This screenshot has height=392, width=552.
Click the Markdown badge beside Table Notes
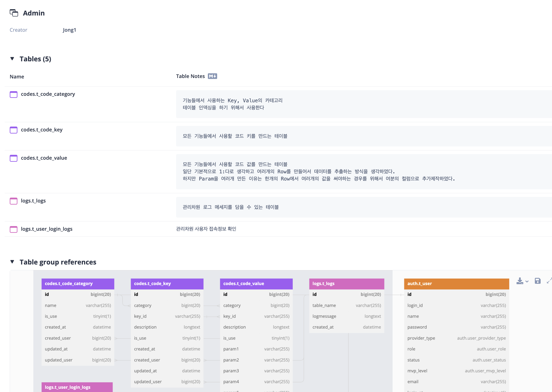pyautogui.click(x=212, y=76)
